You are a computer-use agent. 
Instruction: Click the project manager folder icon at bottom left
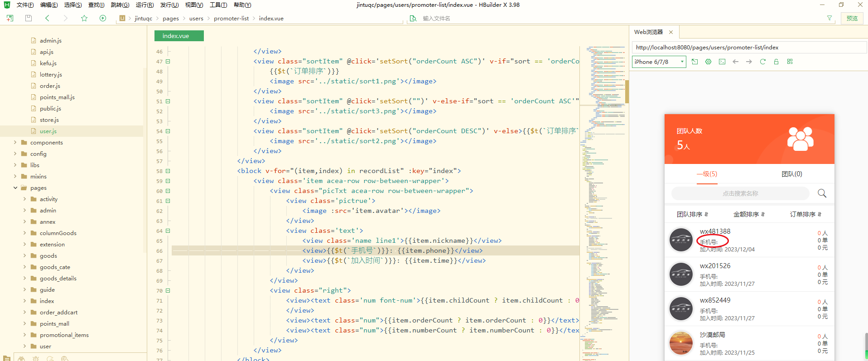[7, 358]
